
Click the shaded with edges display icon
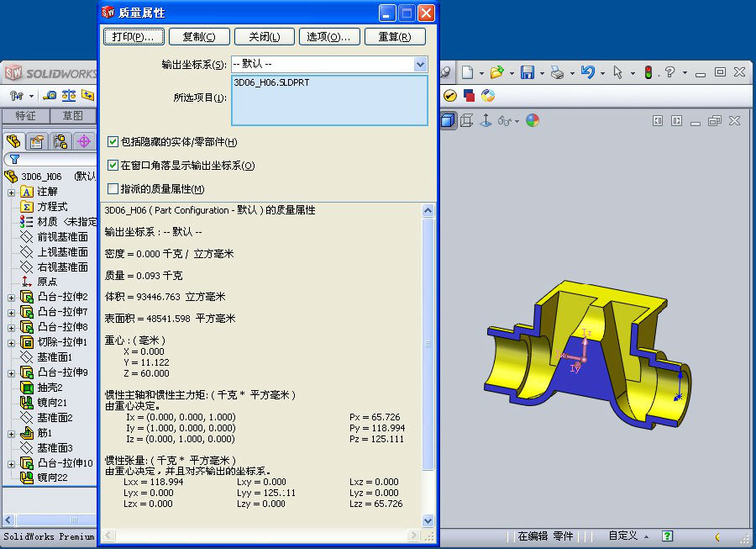[x=448, y=120]
